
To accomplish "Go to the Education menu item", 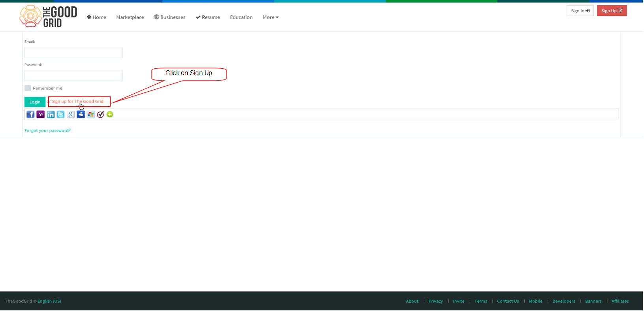I will [241, 17].
